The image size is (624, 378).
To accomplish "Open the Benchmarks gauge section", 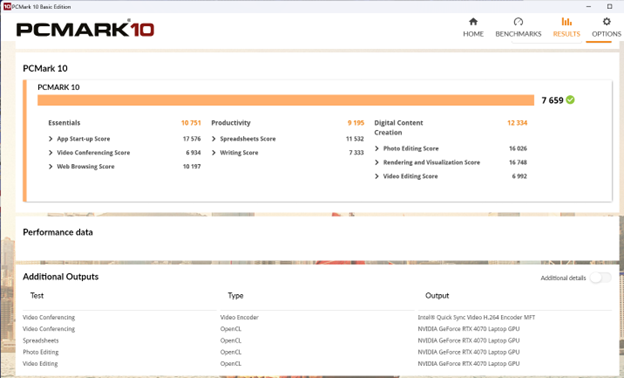I will point(518,27).
